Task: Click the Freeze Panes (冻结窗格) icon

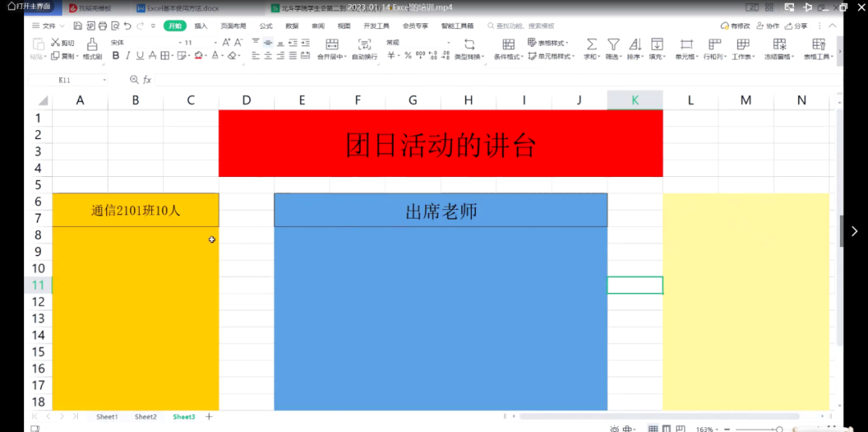Action: (x=780, y=44)
